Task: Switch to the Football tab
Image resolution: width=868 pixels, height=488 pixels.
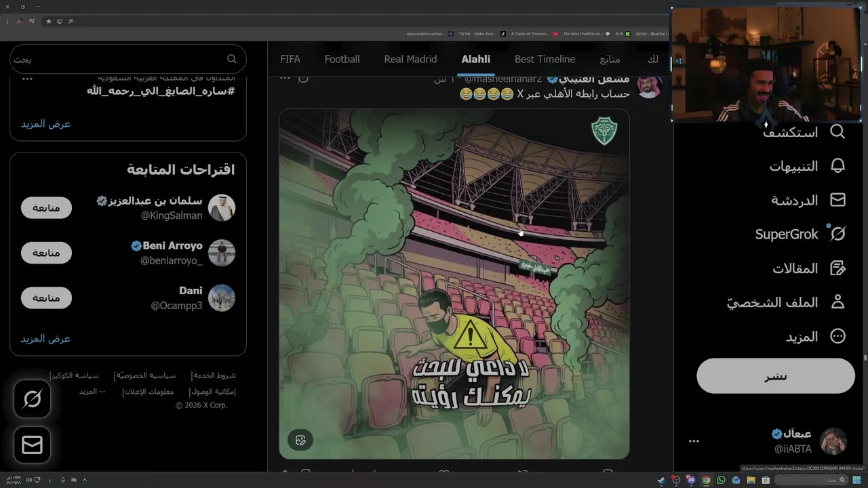Action: [x=342, y=59]
